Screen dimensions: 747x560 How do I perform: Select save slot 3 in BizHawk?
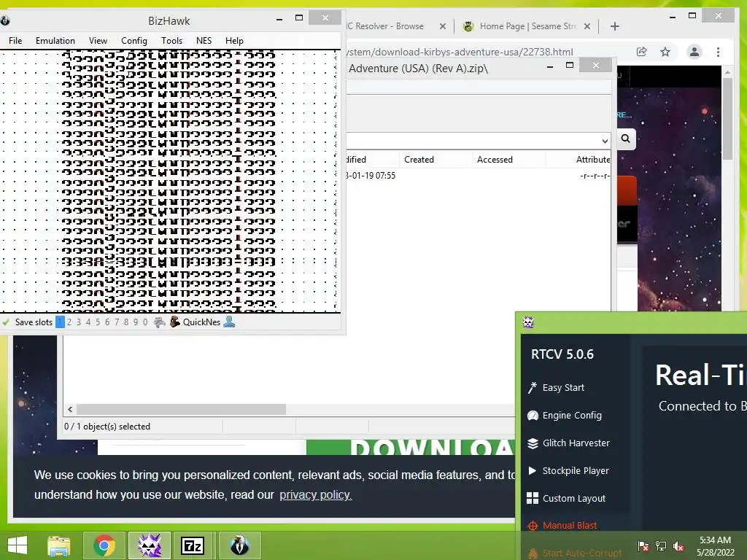[x=79, y=322]
